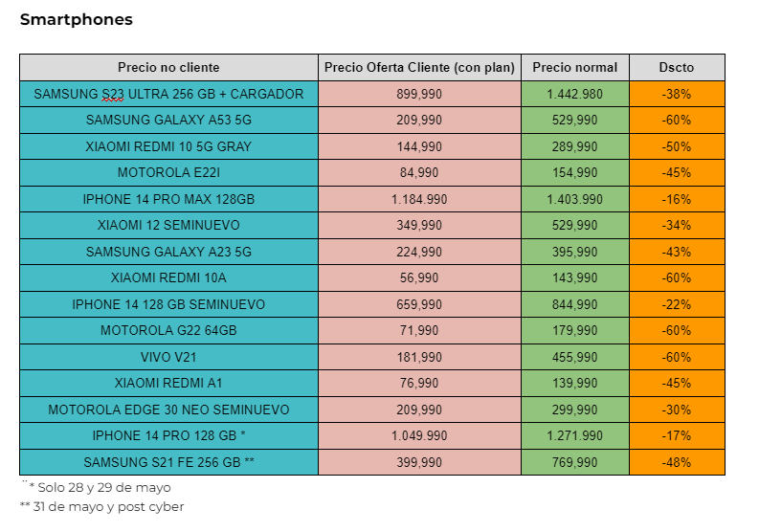759x532 pixels.
Task: Select the -30% discount cell
Action: click(677, 410)
